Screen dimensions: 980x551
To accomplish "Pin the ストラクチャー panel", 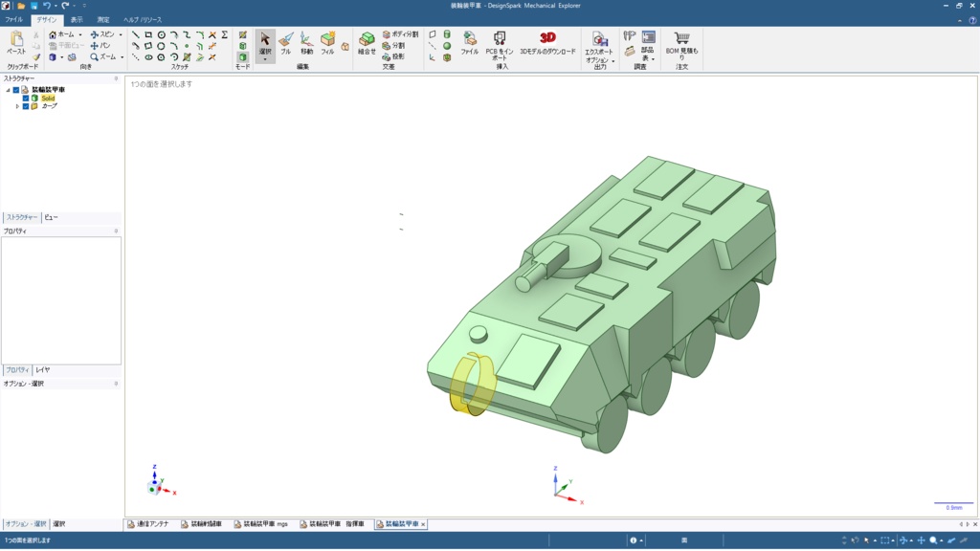I will (x=116, y=78).
